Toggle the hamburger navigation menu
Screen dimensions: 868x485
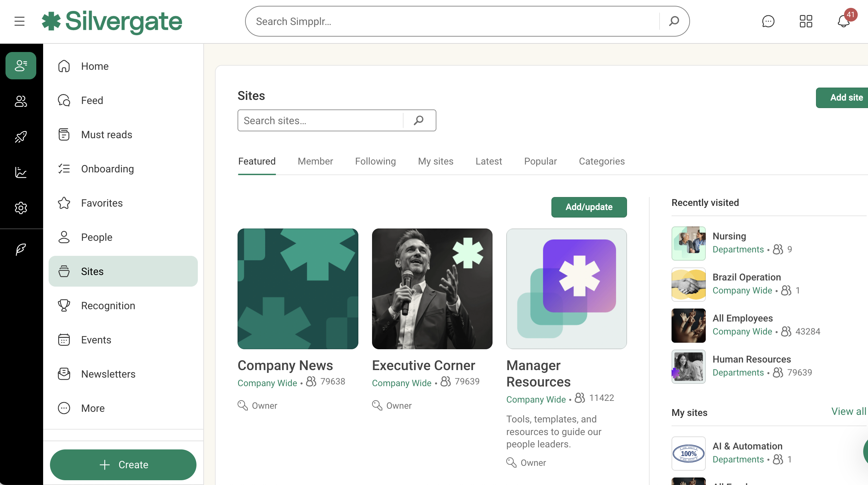tap(20, 21)
